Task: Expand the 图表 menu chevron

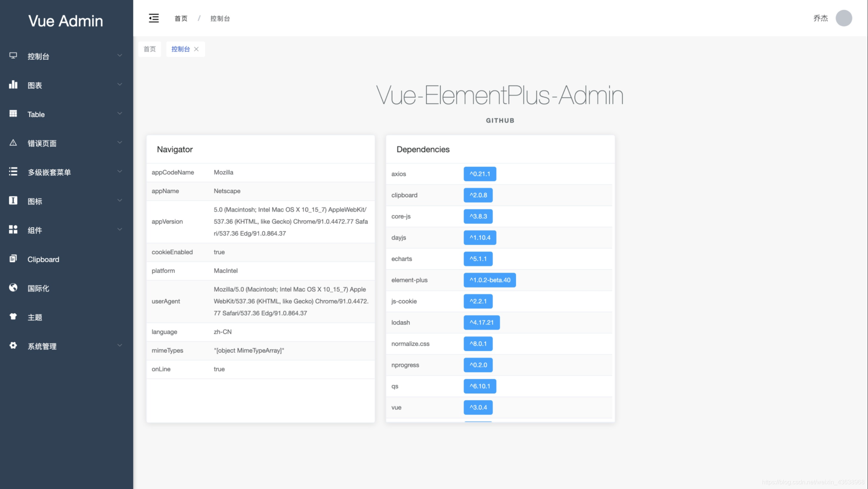Action: click(120, 85)
